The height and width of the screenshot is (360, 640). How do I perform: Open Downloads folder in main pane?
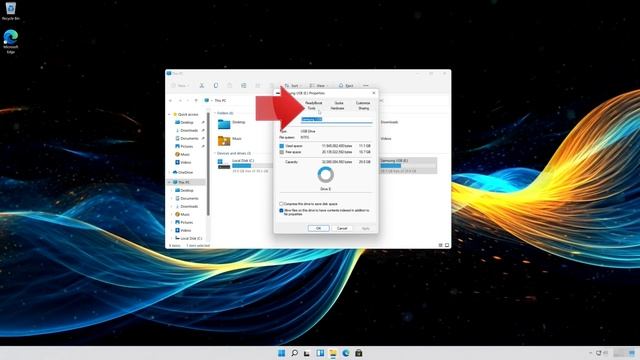point(389,122)
